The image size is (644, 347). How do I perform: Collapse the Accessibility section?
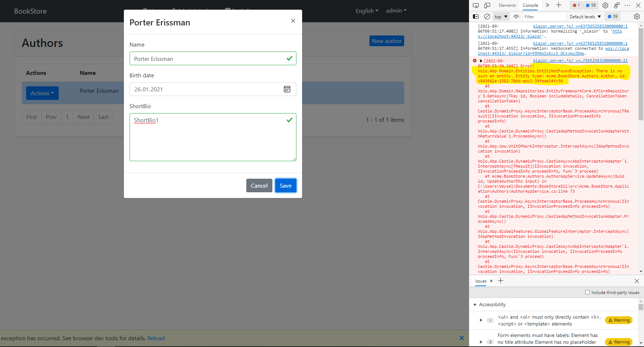point(475,304)
